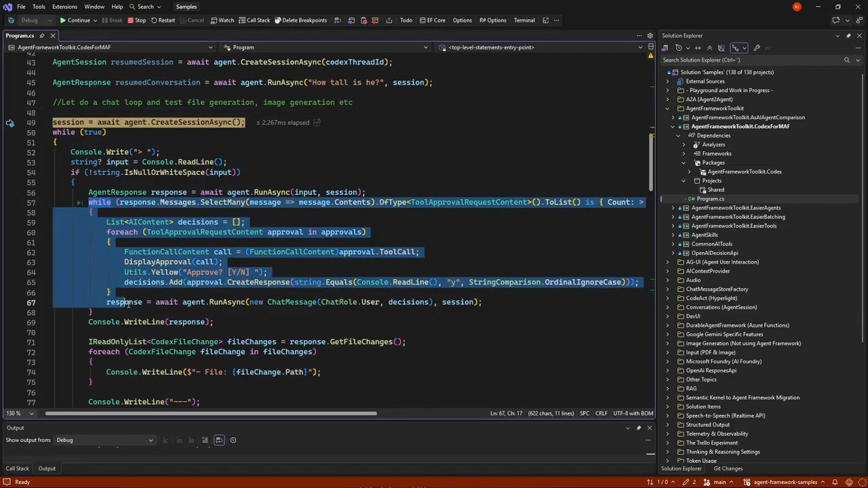Click the editor vertical scrollbar thumb
The height and width of the screenshot is (488, 868).
[x=651, y=163]
